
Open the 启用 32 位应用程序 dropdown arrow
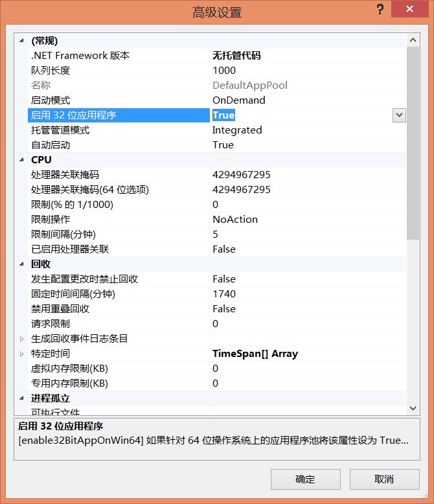click(399, 115)
